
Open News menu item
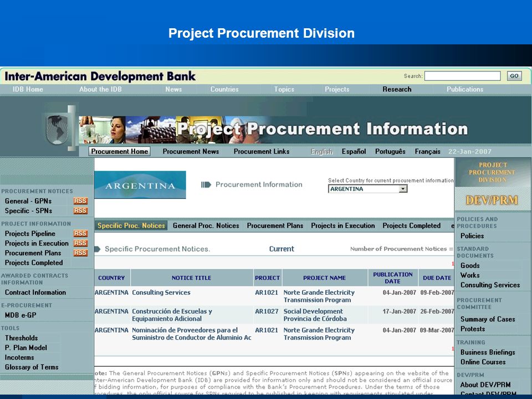point(173,89)
